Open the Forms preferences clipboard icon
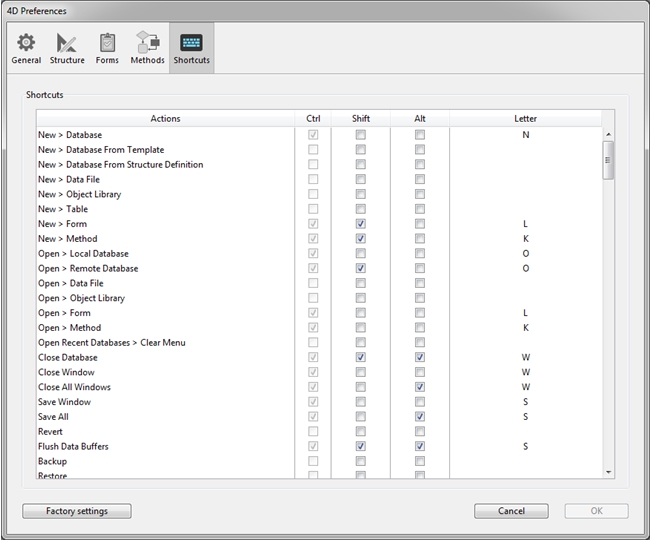Viewport: 650px width, 540px height. click(x=107, y=43)
